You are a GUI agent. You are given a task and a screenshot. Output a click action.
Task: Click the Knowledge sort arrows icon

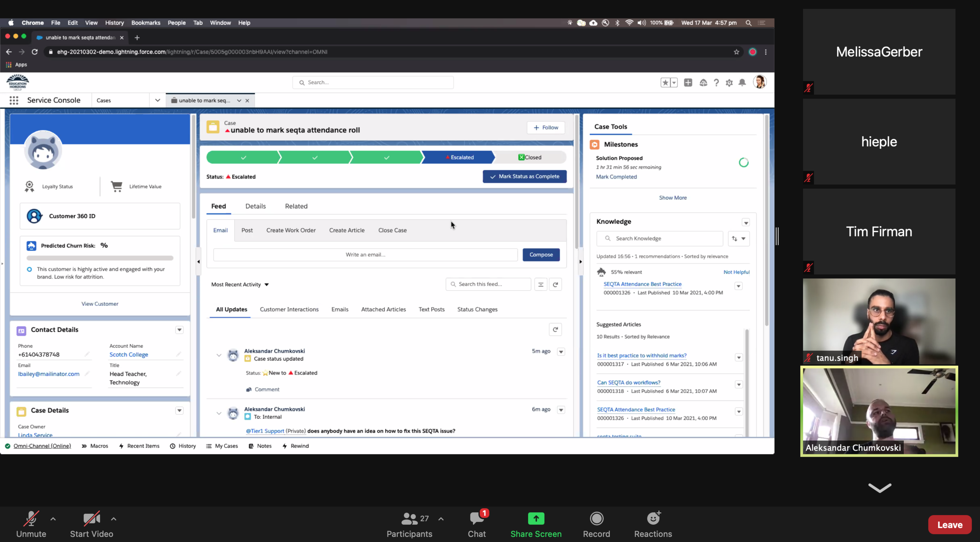coord(734,238)
